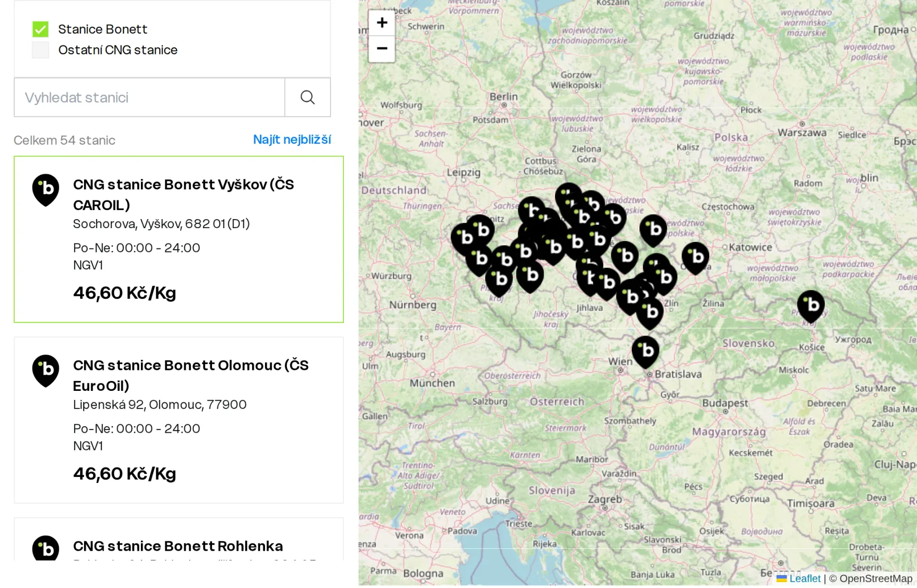The image size is (917, 588).
Task: Click the magnifier search button
Action: tap(308, 97)
